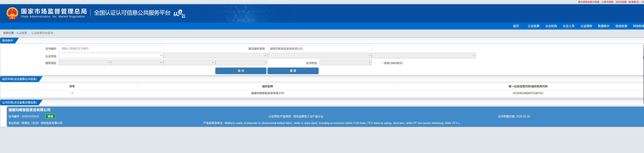Open the third 认证项目 dropdown
Viewport: 644px width, 153px height.
click(319, 56)
